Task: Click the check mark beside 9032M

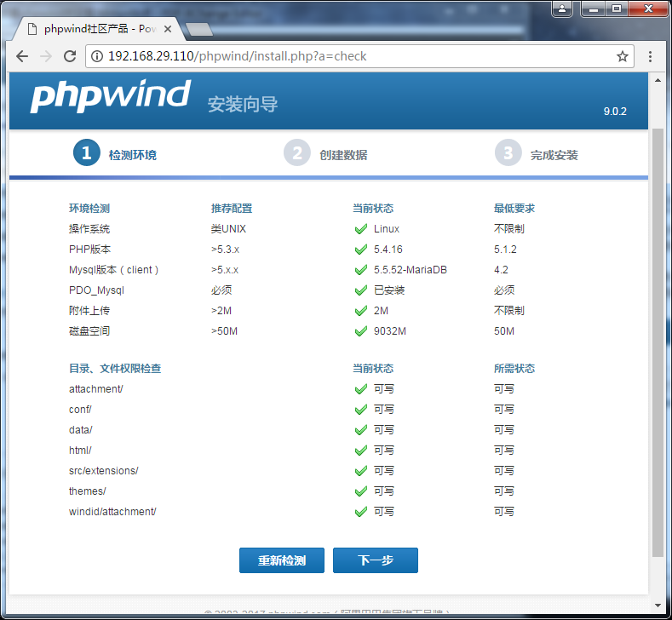Action: point(361,331)
